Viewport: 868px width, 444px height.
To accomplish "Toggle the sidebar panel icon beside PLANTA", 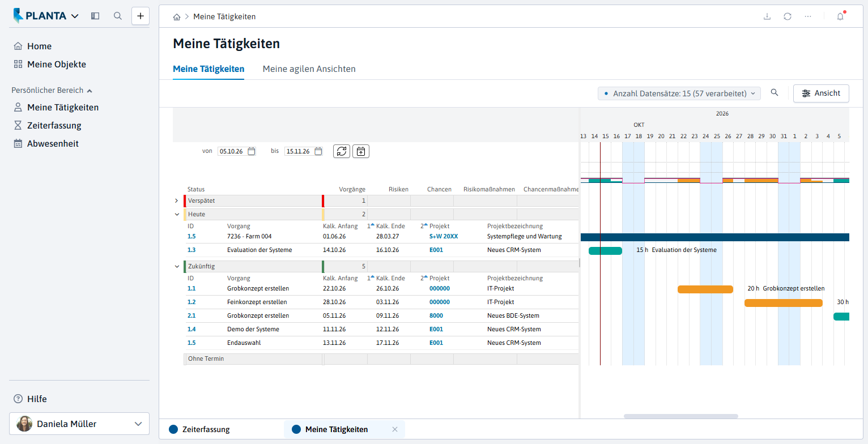I will point(95,16).
